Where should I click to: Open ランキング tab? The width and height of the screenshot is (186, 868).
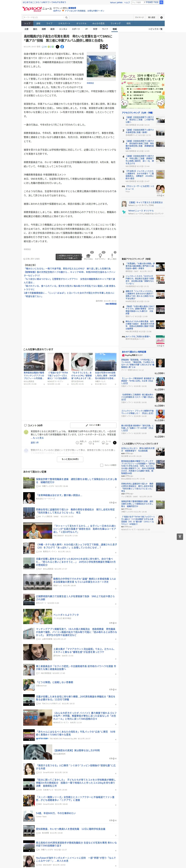click(115, 24)
